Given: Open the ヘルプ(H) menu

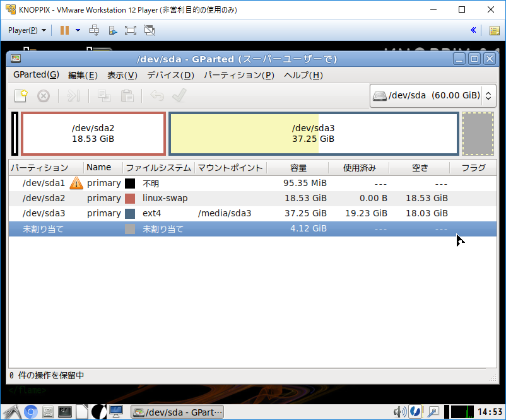Looking at the screenshot, I should [303, 75].
